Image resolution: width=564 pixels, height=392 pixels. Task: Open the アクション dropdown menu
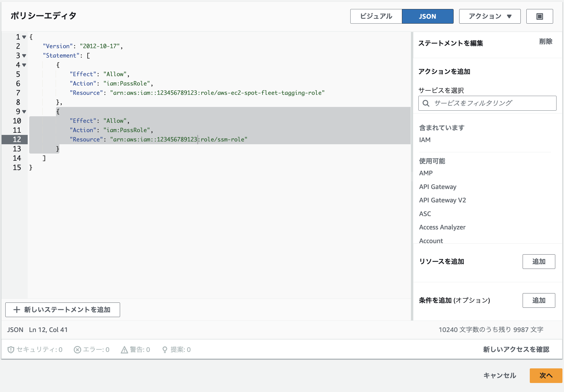(490, 16)
